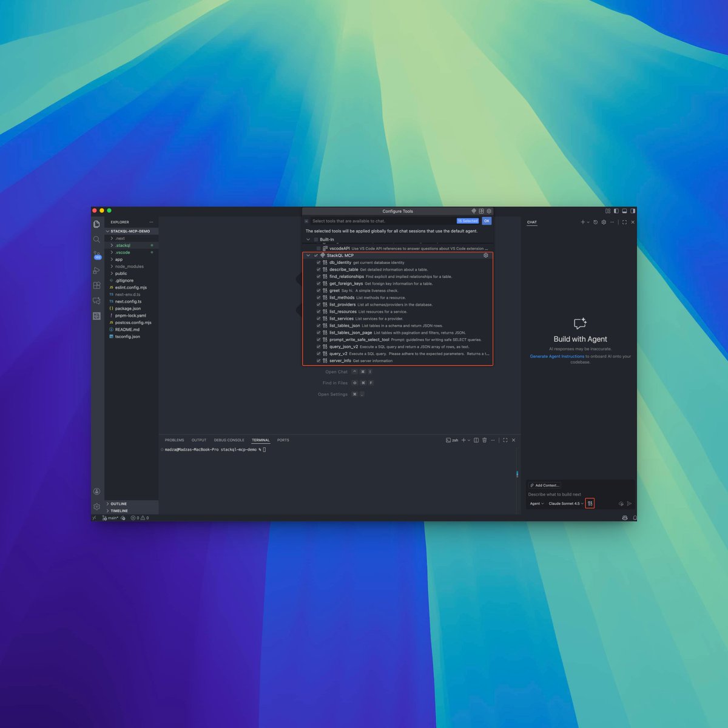Screen dimensions: 728x728
Task: Click the StackQL MCP server gear icon
Action: [x=485, y=255]
